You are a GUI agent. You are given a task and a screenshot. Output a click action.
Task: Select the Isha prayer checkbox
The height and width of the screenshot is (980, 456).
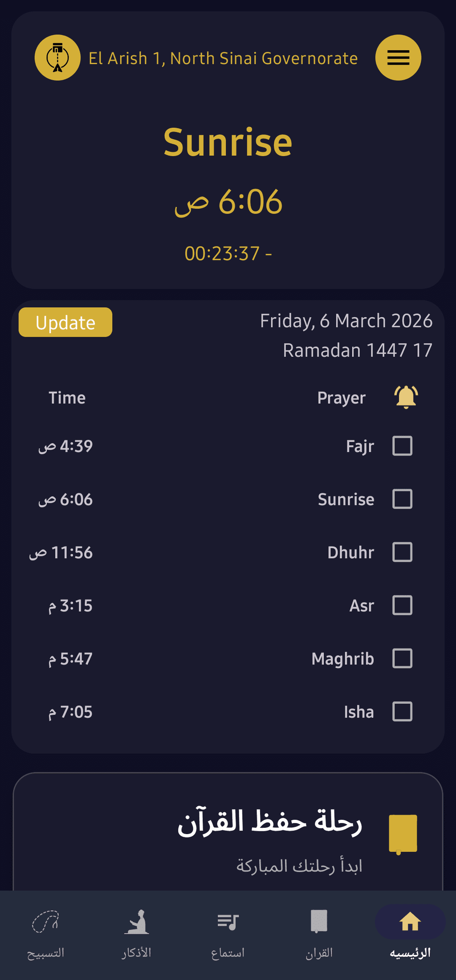[x=402, y=712]
